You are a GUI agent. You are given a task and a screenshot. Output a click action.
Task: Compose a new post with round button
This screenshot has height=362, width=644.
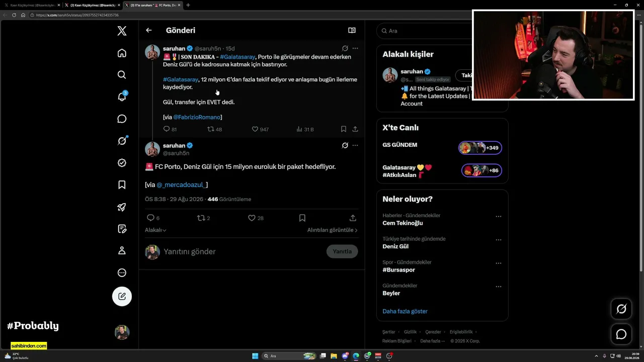pyautogui.click(x=122, y=297)
